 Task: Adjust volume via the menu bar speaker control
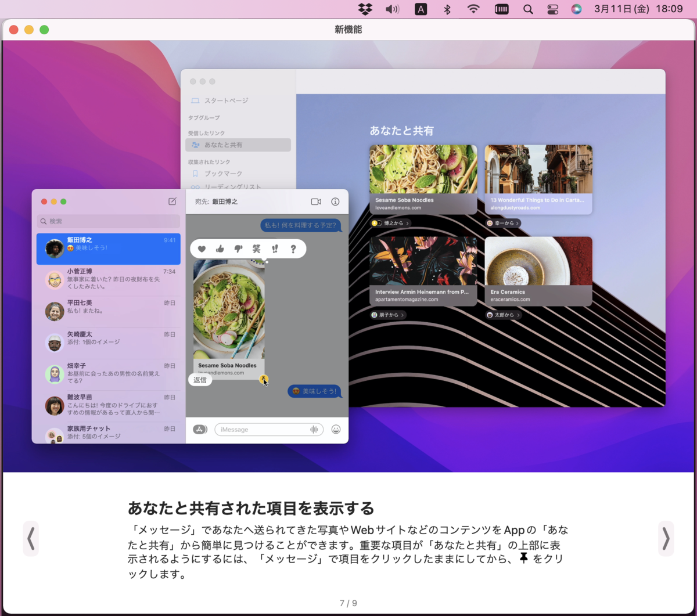(392, 9)
